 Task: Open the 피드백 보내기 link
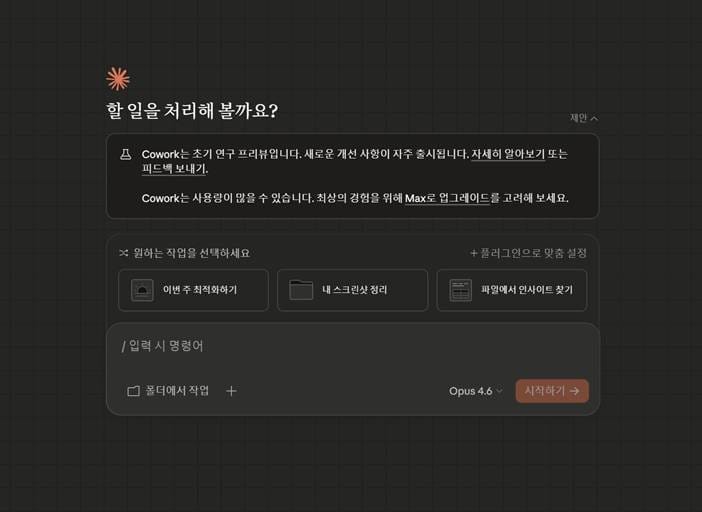(174, 169)
